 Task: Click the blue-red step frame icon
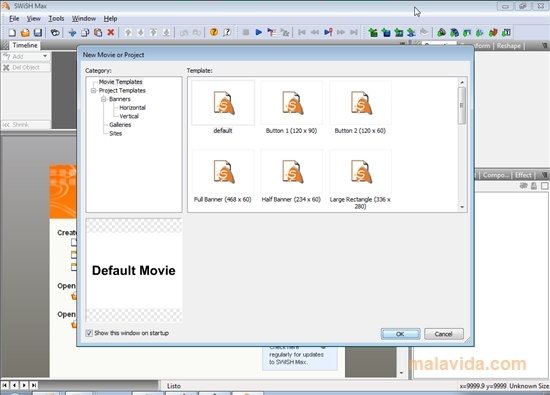[x=328, y=32]
